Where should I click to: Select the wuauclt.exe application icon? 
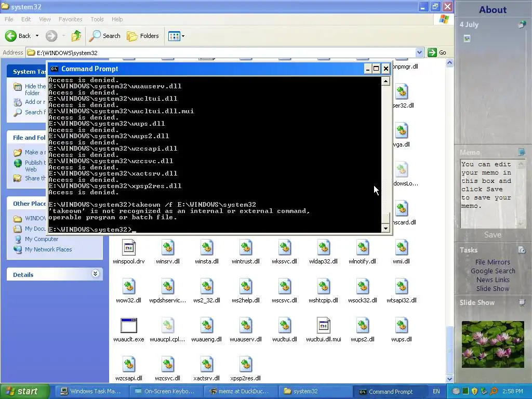click(129, 326)
